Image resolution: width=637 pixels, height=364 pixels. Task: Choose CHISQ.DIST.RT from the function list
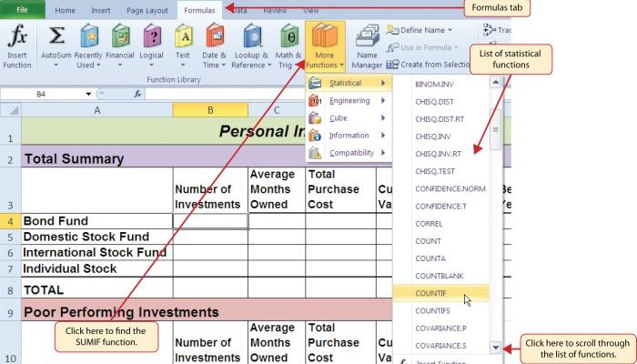pos(440,119)
